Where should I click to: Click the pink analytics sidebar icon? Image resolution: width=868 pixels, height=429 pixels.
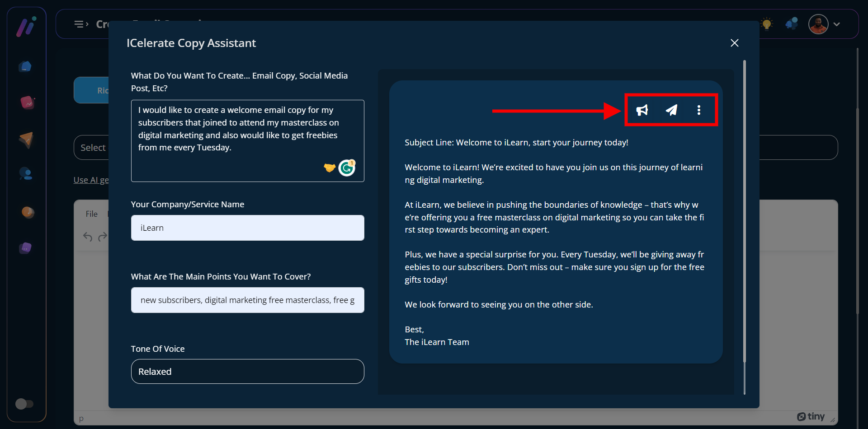pos(27,103)
